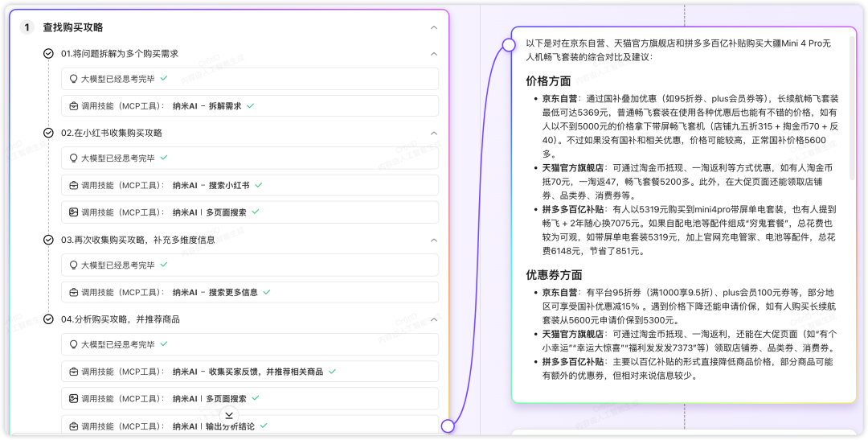
Task: Collapse the 查找购买攻略 section chevron
Action: [434, 27]
